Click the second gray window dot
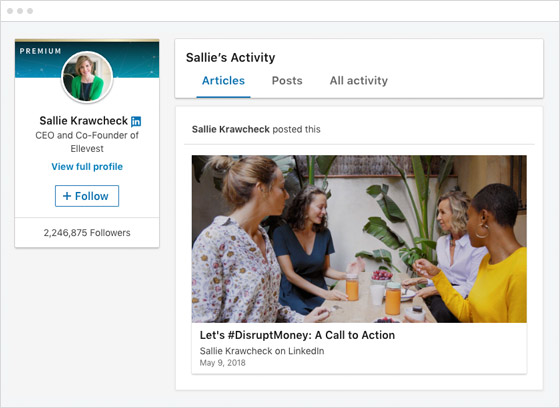560x408 pixels. tap(20, 11)
